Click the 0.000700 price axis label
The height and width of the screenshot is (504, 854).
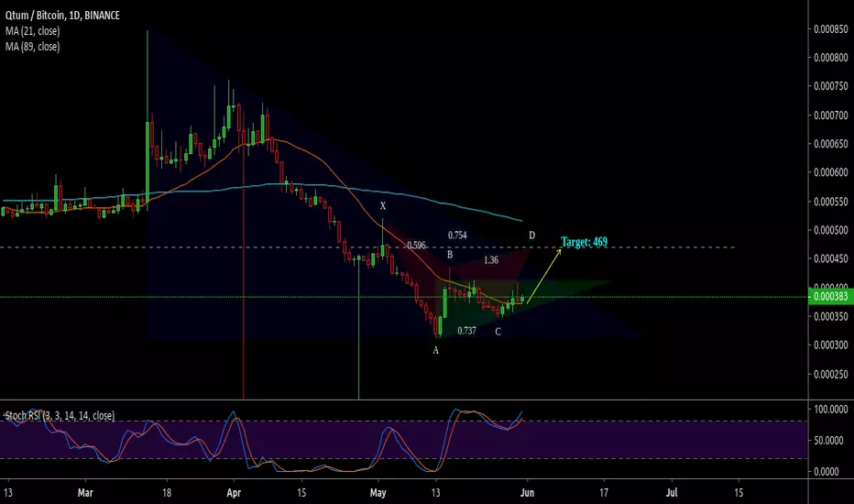coord(831,115)
